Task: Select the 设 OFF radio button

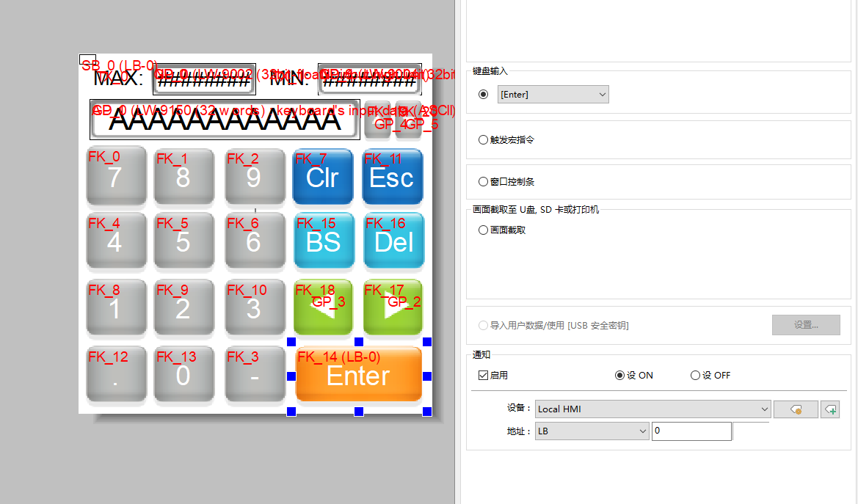Action: 695,376
